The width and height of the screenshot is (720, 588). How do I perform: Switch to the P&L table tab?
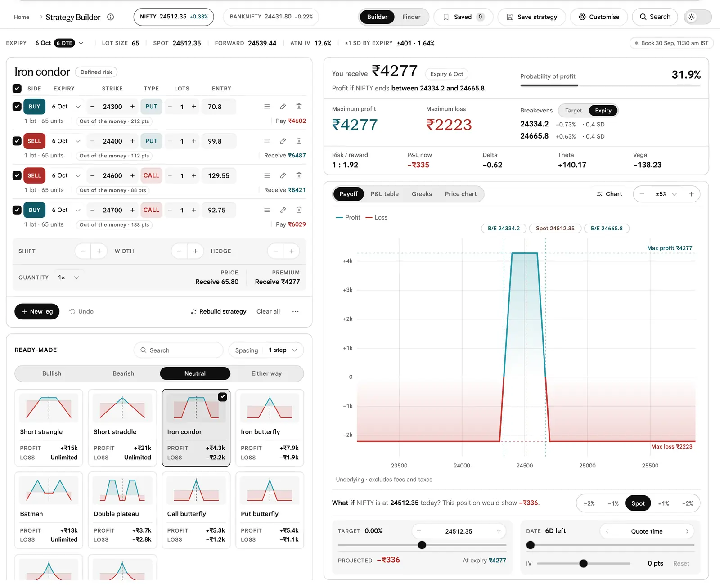[384, 194]
